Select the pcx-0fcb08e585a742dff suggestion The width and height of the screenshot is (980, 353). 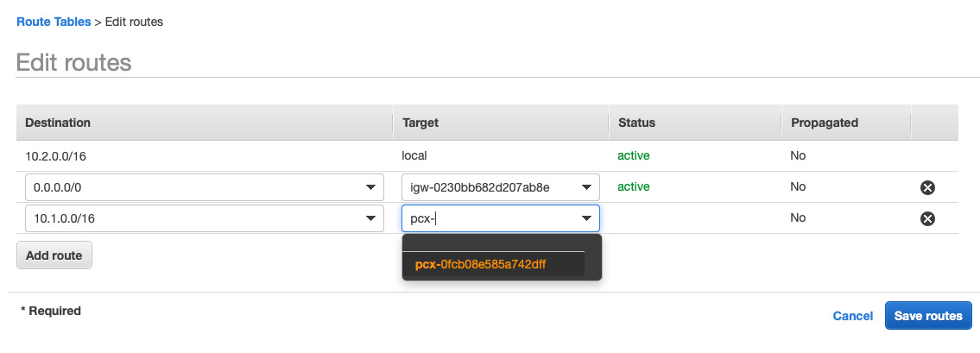(x=494, y=264)
